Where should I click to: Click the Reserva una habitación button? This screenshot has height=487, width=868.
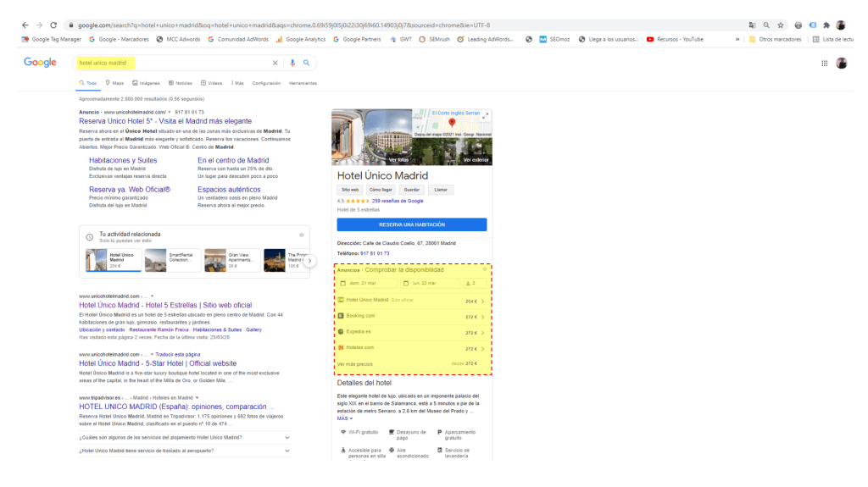pyautogui.click(x=411, y=224)
